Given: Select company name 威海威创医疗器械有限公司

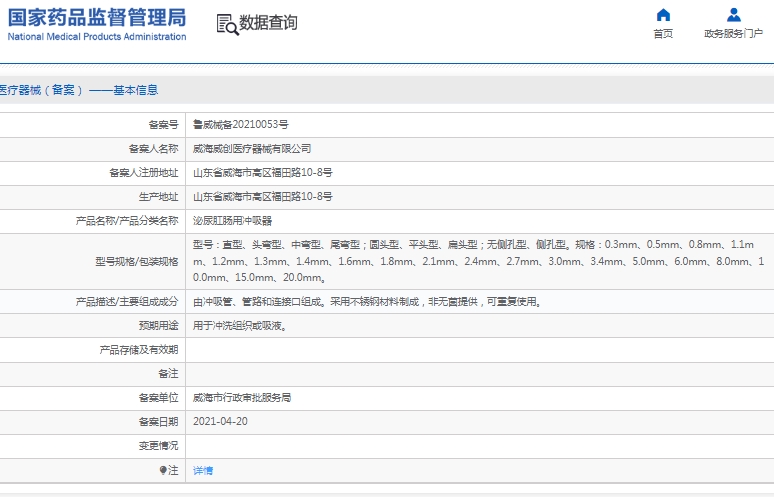Looking at the screenshot, I should coord(252,149).
